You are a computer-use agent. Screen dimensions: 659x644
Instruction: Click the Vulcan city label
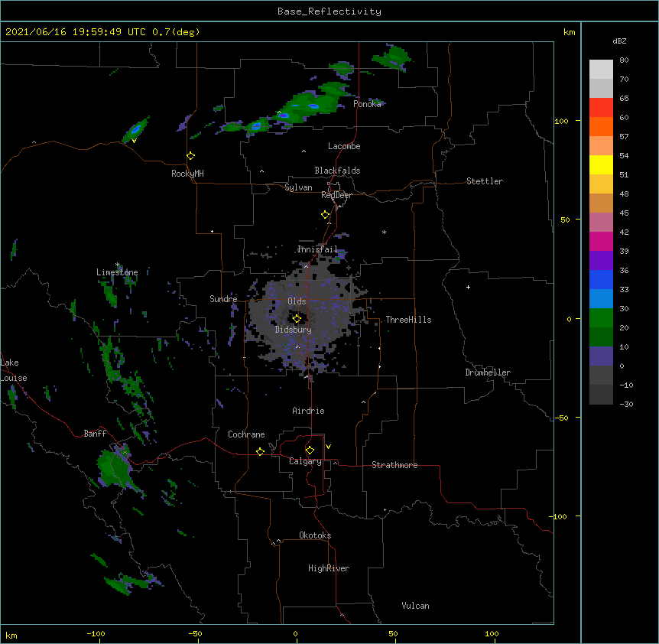[x=415, y=606]
